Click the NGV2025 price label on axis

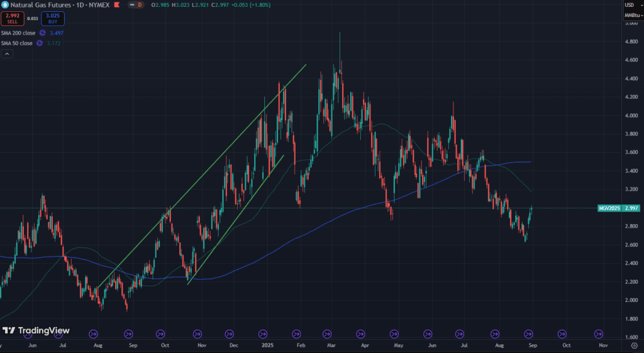tap(609, 208)
